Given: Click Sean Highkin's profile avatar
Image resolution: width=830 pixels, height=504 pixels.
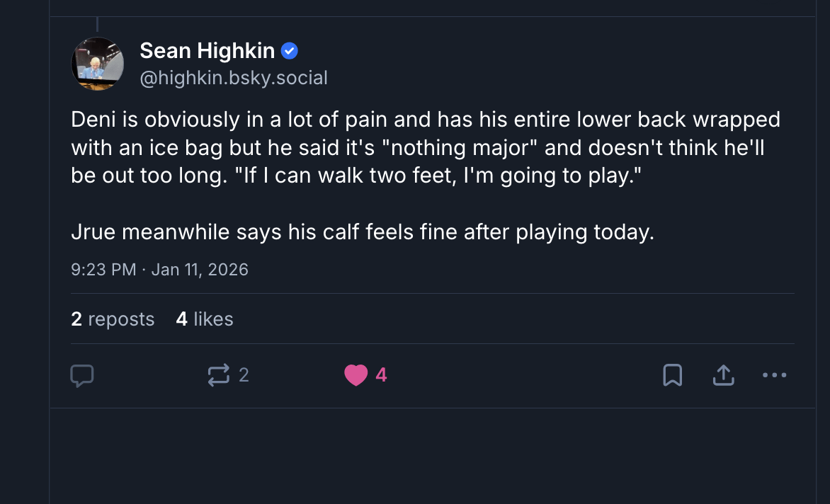Looking at the screenshot, I should (x=98, y=64).
